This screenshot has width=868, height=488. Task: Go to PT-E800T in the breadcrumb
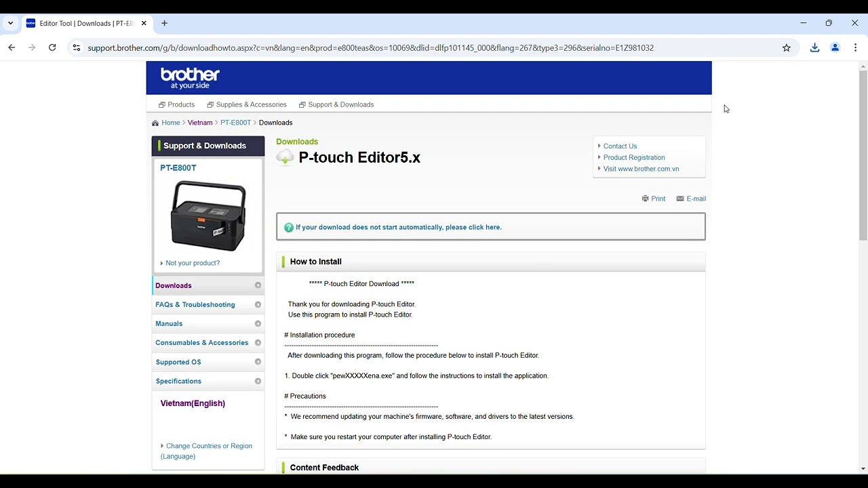coord(235,123)
